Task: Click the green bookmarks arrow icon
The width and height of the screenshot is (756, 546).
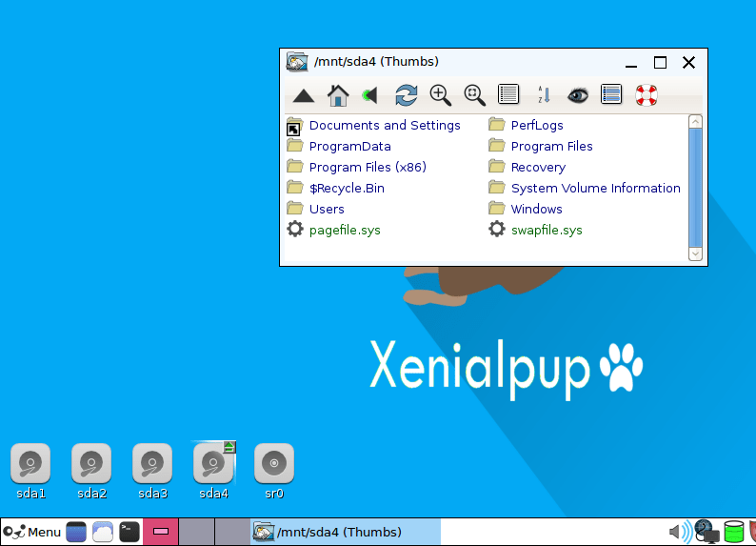Action: pos(369,95)
